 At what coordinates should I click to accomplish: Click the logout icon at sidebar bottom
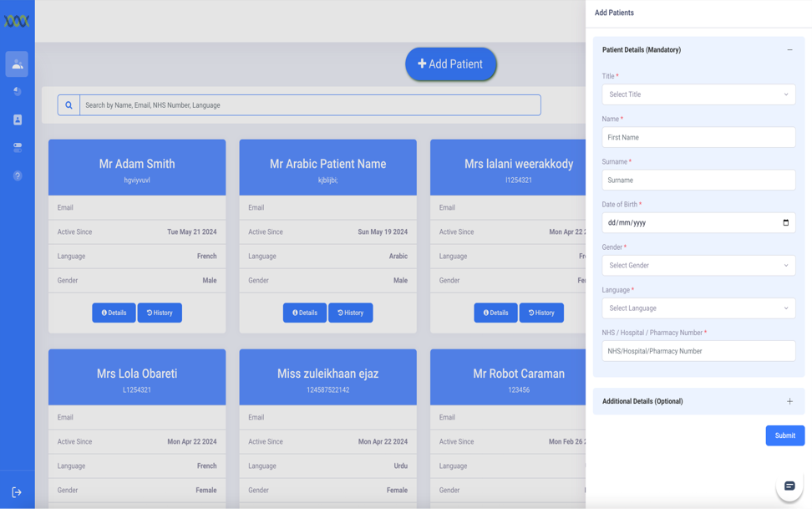(17, 492)
